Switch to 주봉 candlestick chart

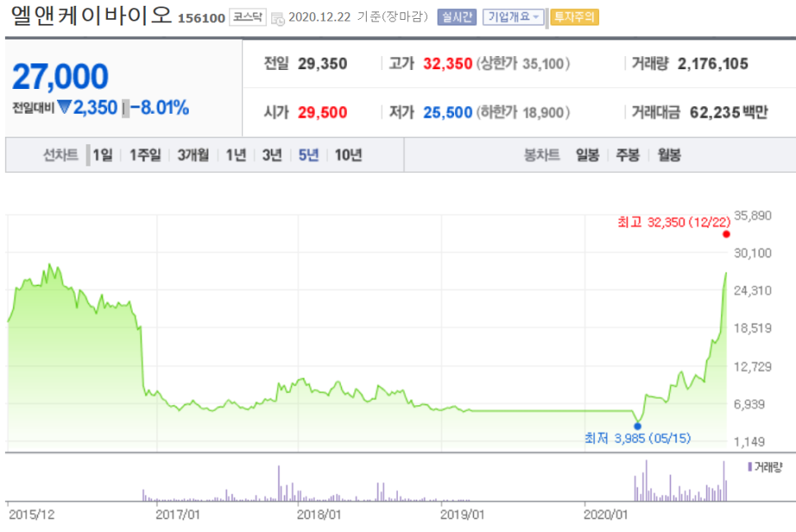pos(627,155)
